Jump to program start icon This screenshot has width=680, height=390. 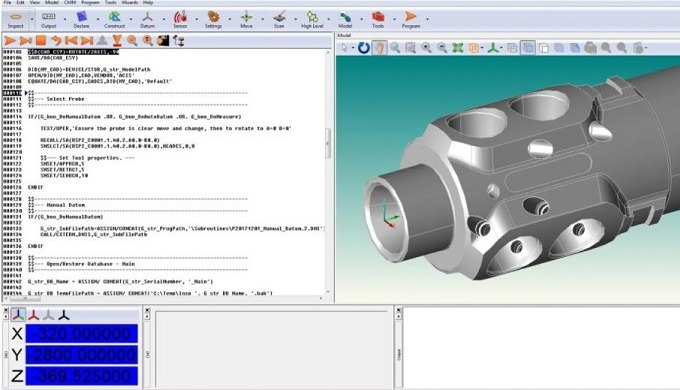point(71,41)
